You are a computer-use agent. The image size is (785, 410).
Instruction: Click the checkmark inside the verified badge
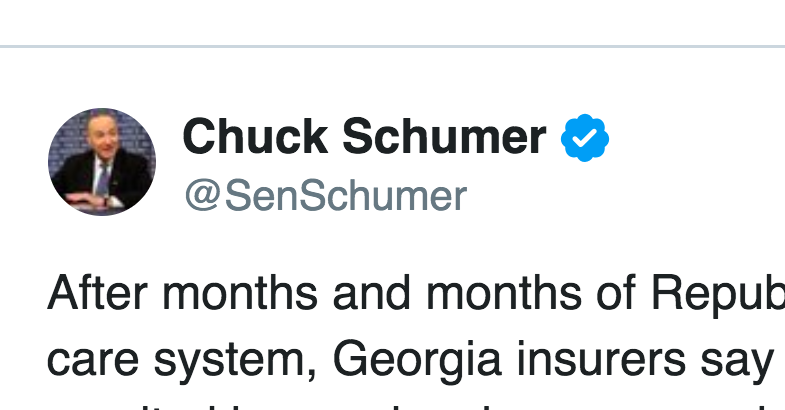coord(585,138)
